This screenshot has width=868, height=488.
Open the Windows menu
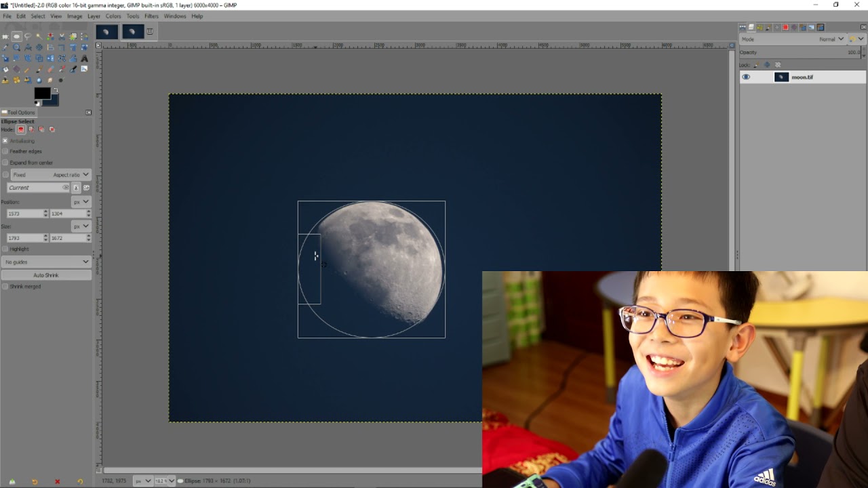click(x=175, y=16)
